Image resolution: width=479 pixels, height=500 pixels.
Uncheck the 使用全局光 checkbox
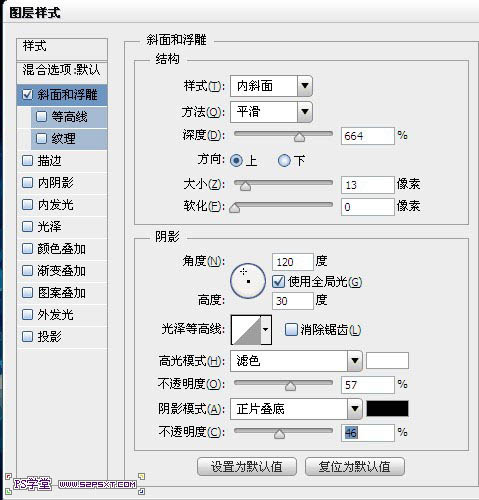coord(278,282)
